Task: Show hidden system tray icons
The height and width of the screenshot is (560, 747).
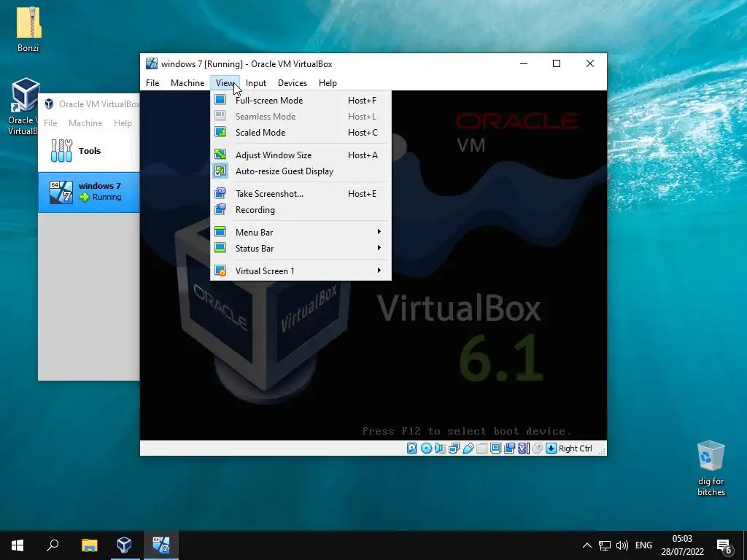Action: 587,545
